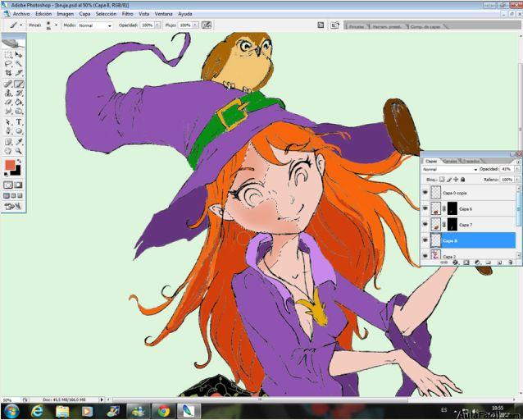This screenshot has height=420, width=523.
Task: Select the Move tool
Action: (19, 54)
